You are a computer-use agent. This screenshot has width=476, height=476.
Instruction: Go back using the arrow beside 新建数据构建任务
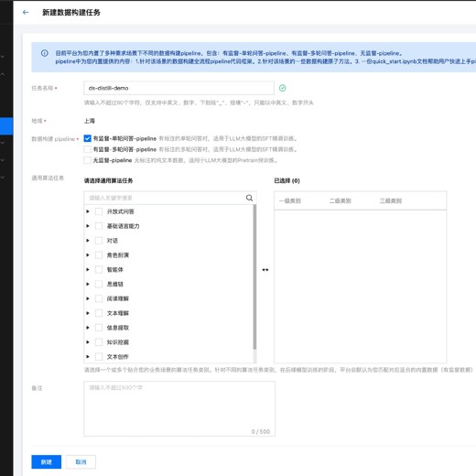point(26,12)
